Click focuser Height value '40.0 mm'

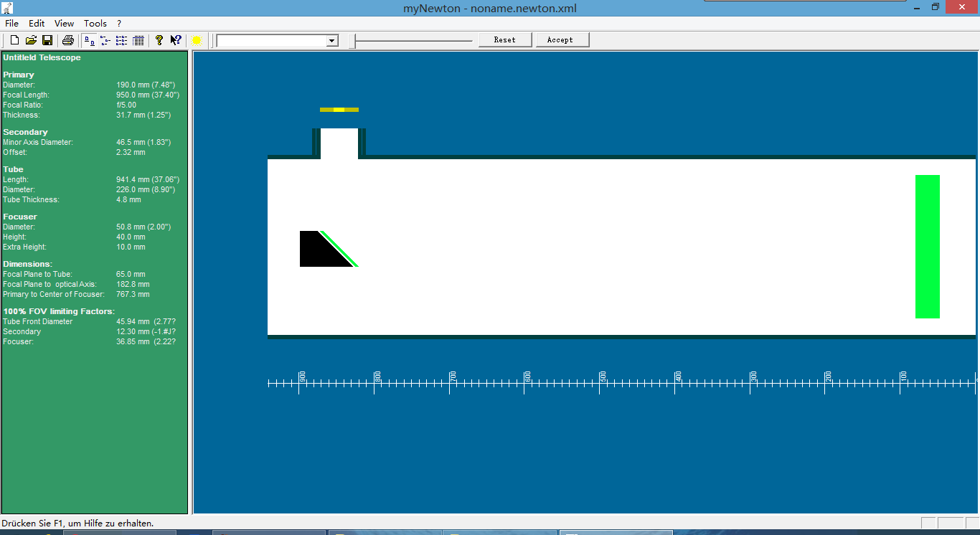click(131, 237)
